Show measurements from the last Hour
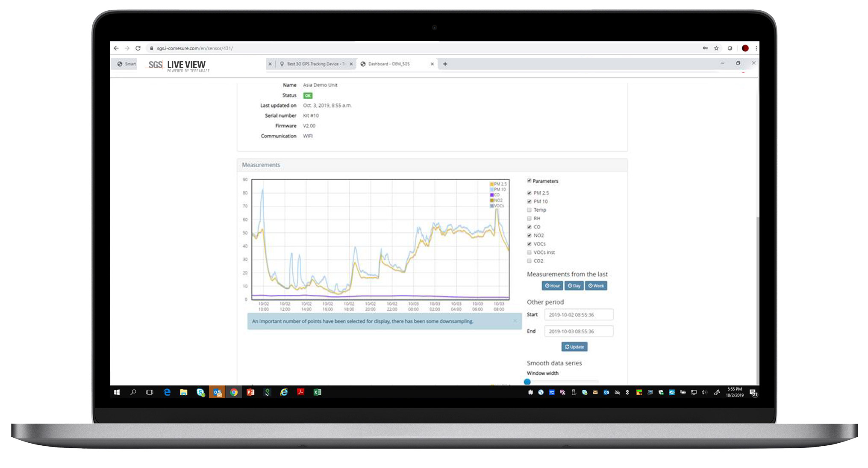Screen dimensions: 868x468 552,286
